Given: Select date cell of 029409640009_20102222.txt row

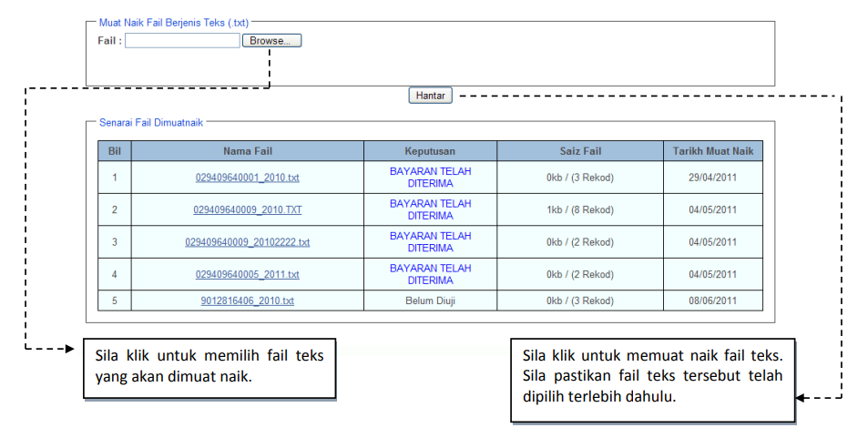Looking at the screenshot, I should click(713, 242).
